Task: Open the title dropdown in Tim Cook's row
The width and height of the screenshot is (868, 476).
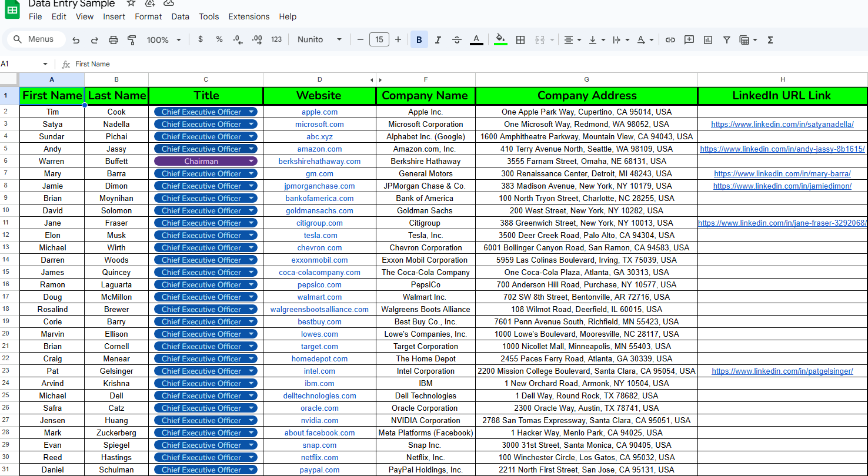Action: (252, 112)
